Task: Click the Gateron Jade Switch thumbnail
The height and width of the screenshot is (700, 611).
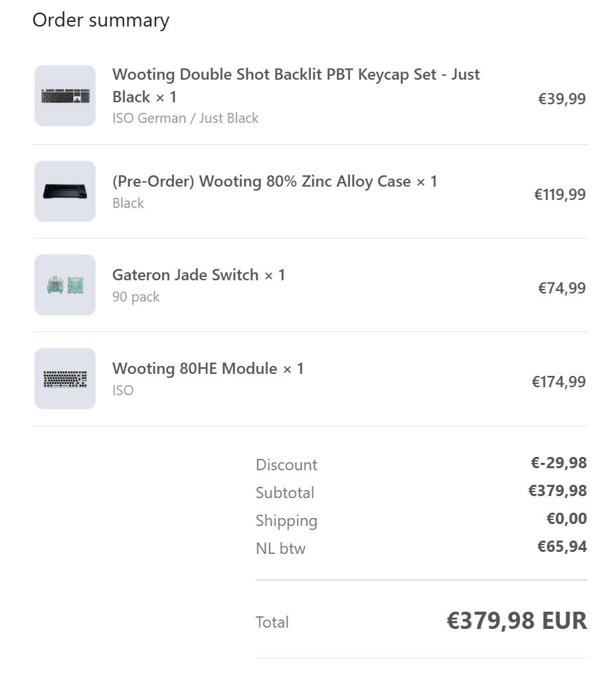Action: coord(65,285)
